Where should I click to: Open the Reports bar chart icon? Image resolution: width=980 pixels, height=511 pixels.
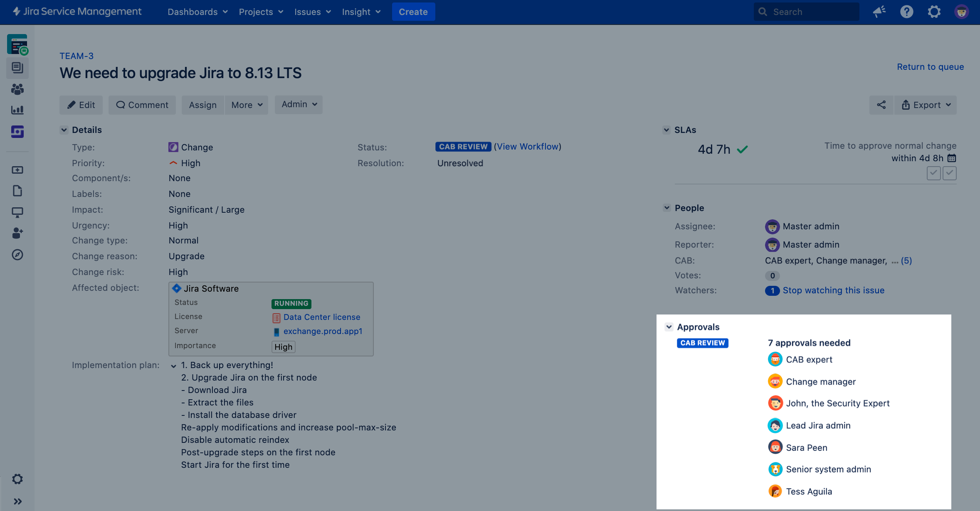[x=17, y=110]
